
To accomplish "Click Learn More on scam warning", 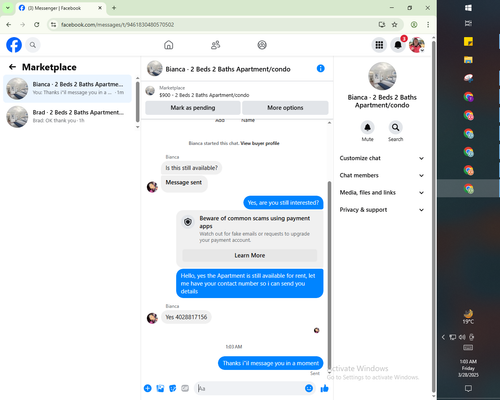I will tap(250, 255).
